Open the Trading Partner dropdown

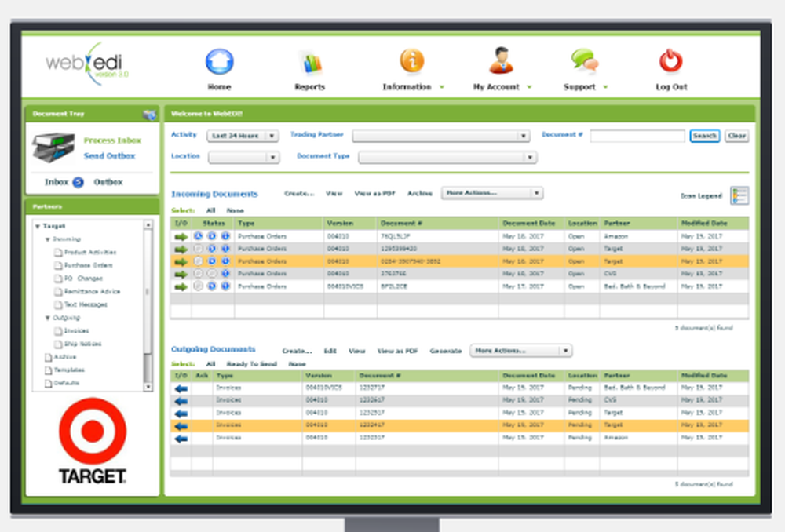pyautogui.click(x=441, y=136)
